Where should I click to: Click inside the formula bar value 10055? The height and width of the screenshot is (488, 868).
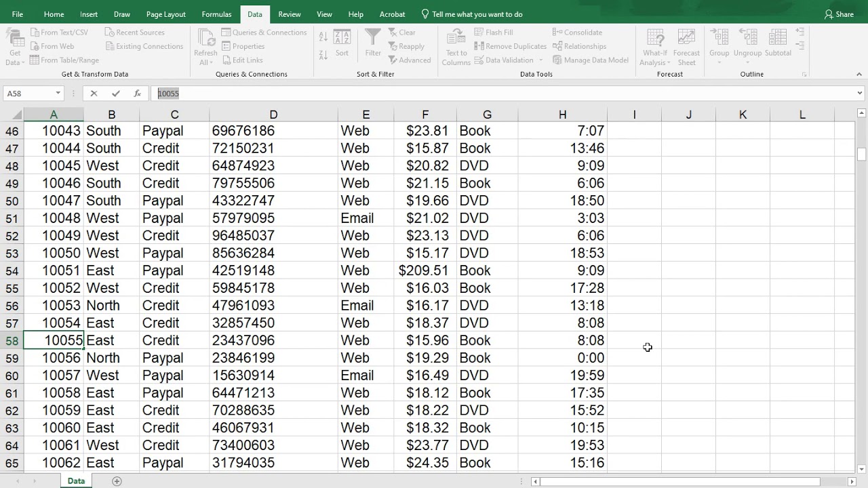coord(168,94)
